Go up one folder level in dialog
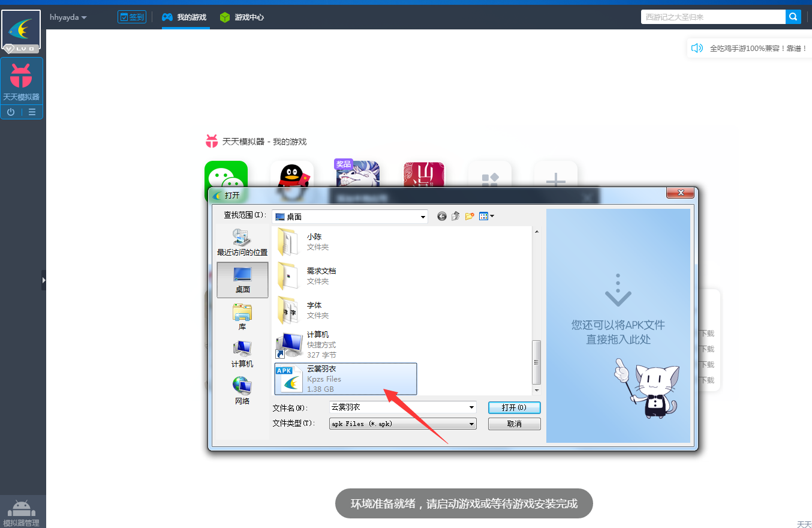 tap(456, 216)
